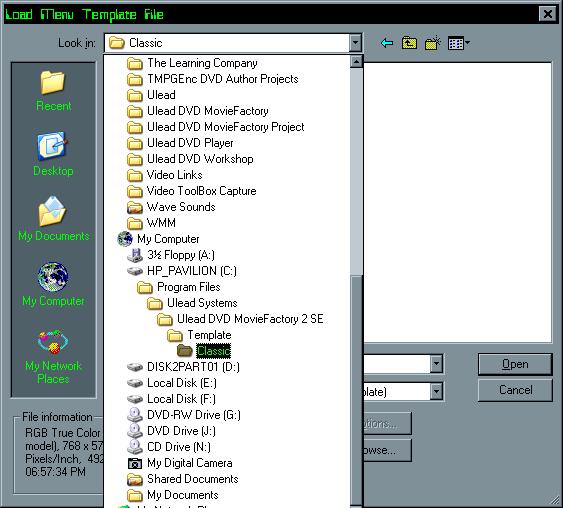Navigate to Program Files folder
Screen dimensions: 563x508
179,287
